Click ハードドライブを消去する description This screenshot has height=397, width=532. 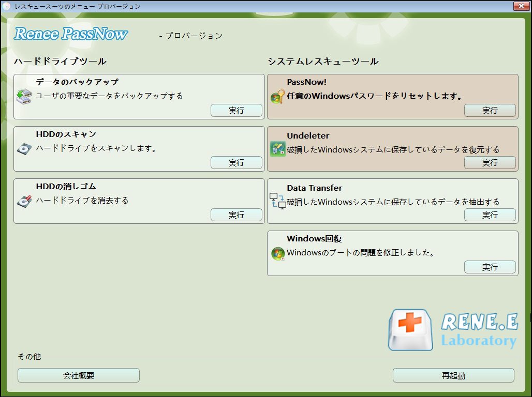point(82,201)
